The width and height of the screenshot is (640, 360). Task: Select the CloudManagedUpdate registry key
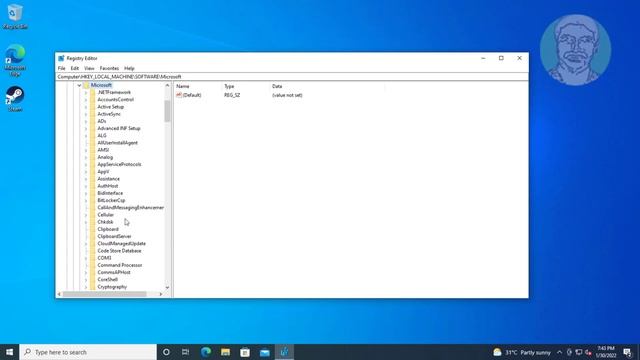[x=122, y=244]
